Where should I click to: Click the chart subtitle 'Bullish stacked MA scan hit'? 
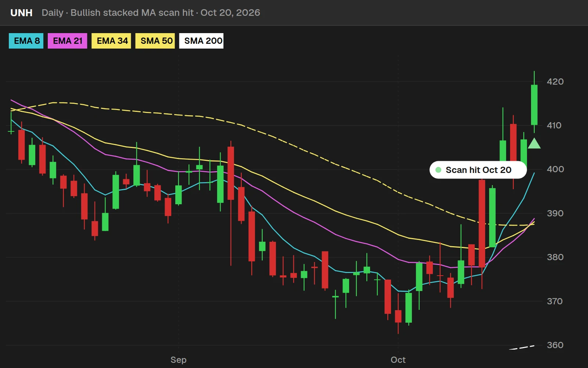tap(132, 13)
